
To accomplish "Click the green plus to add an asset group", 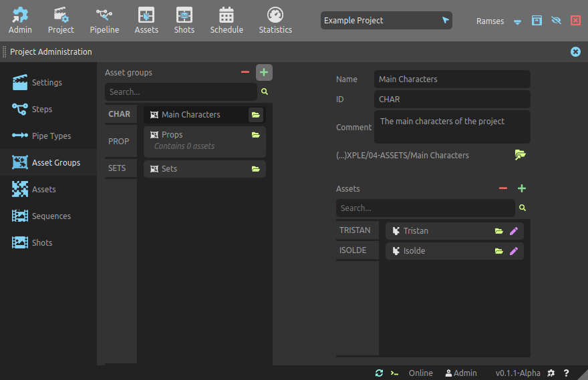I will pyautogui.click(x=264, y=72).
